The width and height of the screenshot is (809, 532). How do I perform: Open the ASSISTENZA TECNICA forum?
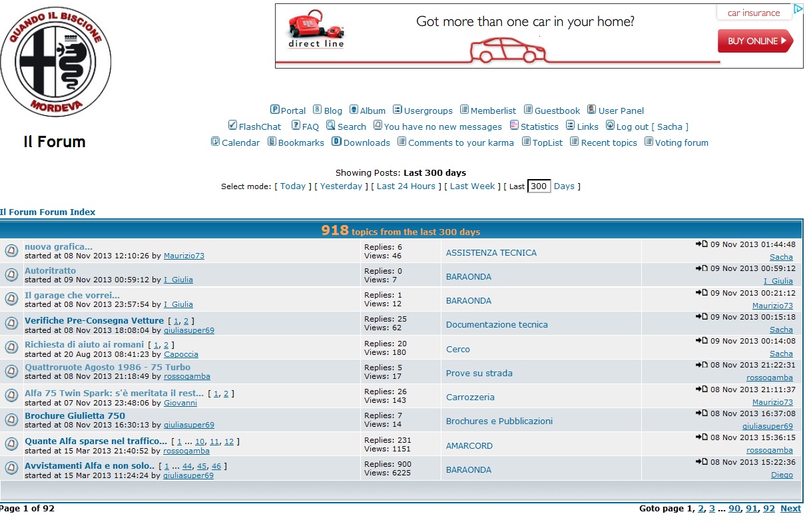[491, 252]
